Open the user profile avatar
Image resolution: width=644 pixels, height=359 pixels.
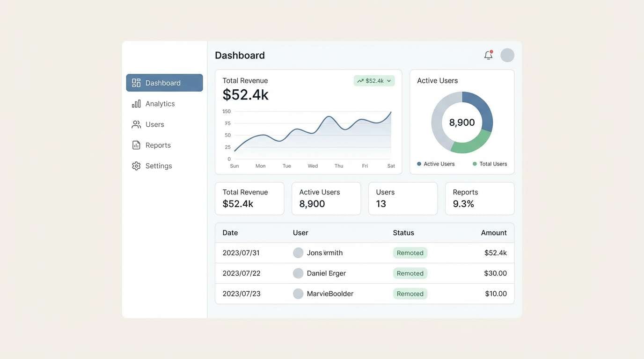(507, 54)
